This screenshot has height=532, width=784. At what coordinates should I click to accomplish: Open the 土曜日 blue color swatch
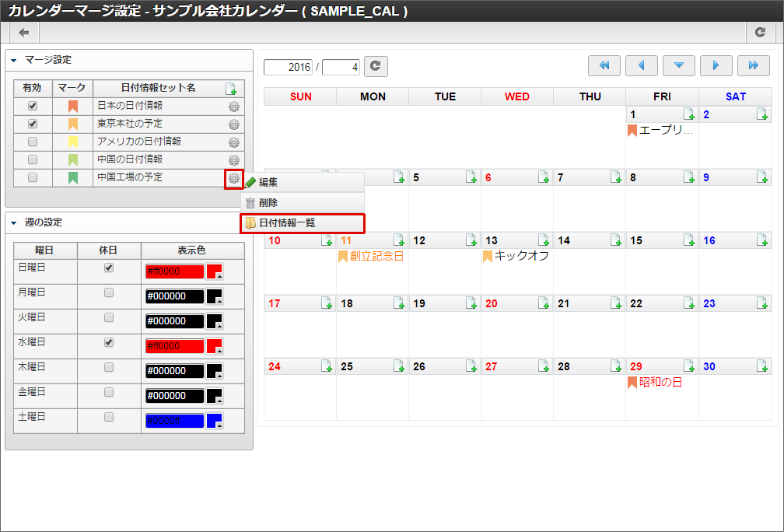(215, 421)
